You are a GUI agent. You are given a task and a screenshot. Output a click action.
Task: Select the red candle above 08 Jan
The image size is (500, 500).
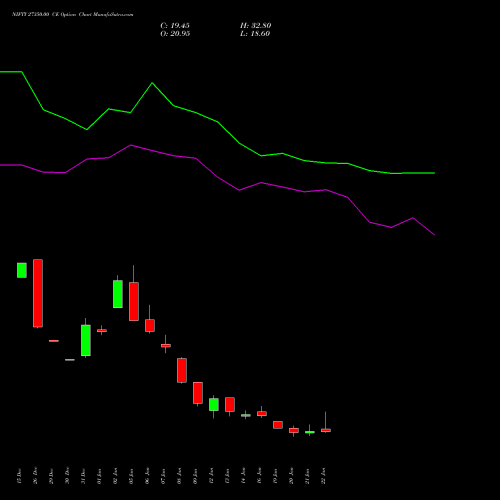pos(182,370)
